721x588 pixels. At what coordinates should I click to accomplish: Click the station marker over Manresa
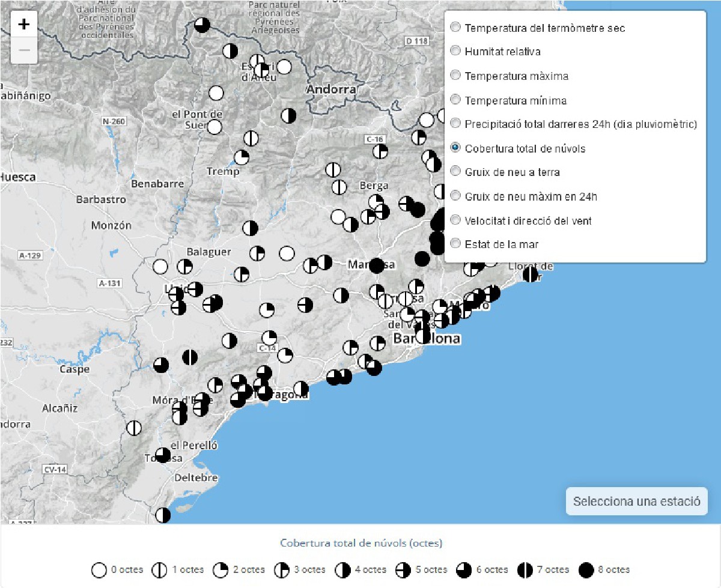(x=377, y=265)
